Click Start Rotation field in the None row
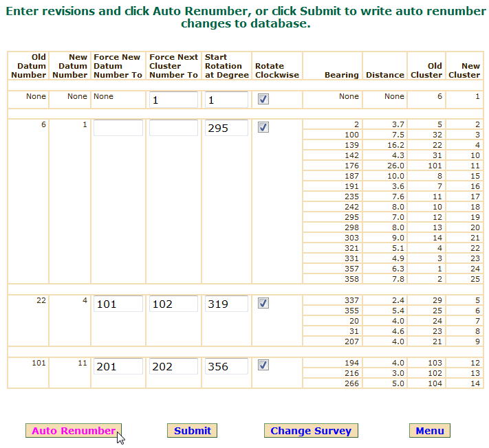489x448 pixels. [226, 100]
